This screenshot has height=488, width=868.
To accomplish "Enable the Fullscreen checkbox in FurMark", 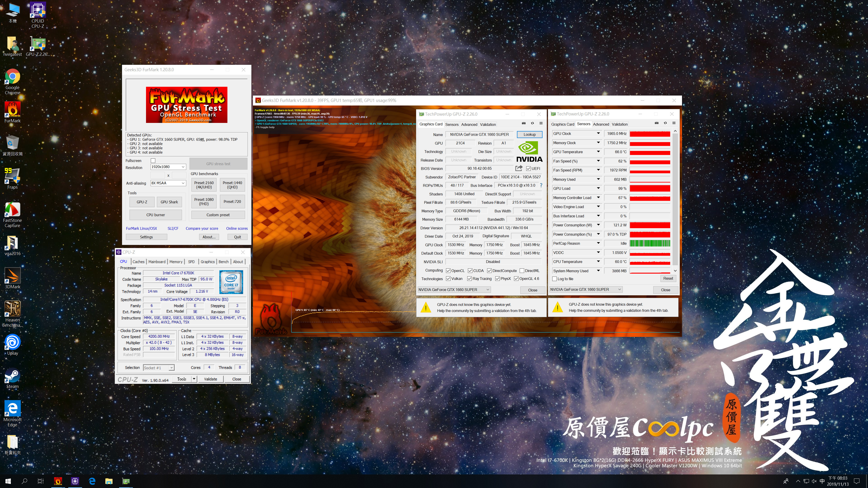I will click(153, 161).
